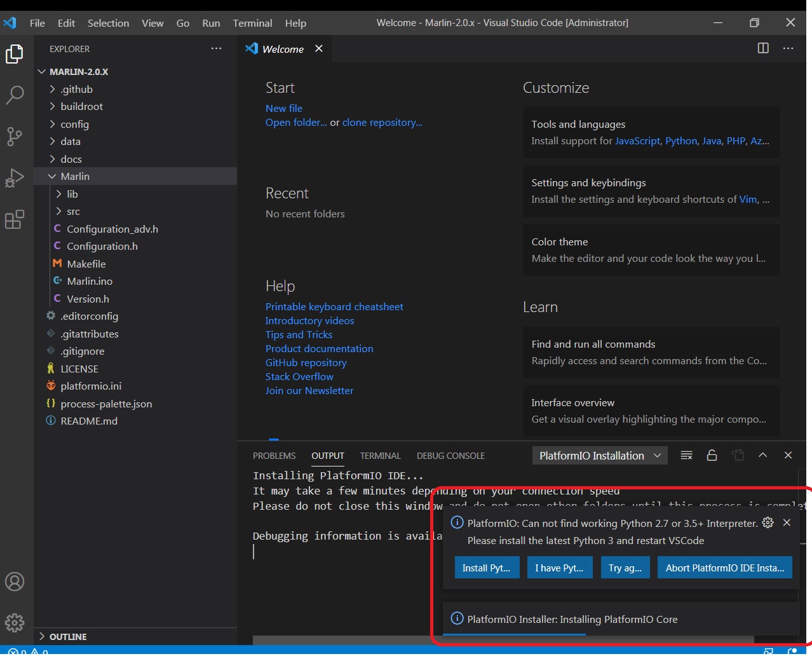The height and width of the screenshot is (661, 812).
Task: Click the Visual Studio Code logo icon
Action: coord(10,23)
